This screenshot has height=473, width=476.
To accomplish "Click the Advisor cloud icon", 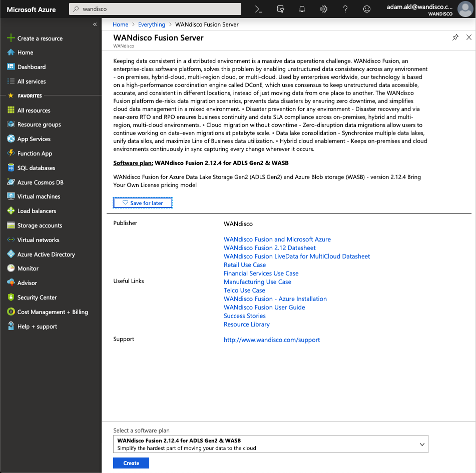I will [x=11, y=282].
